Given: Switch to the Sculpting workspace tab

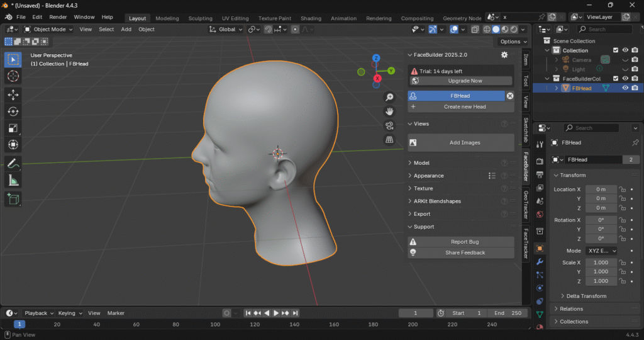Looking at the screenshot, I should pyautogui.click(x=201, y=18).
